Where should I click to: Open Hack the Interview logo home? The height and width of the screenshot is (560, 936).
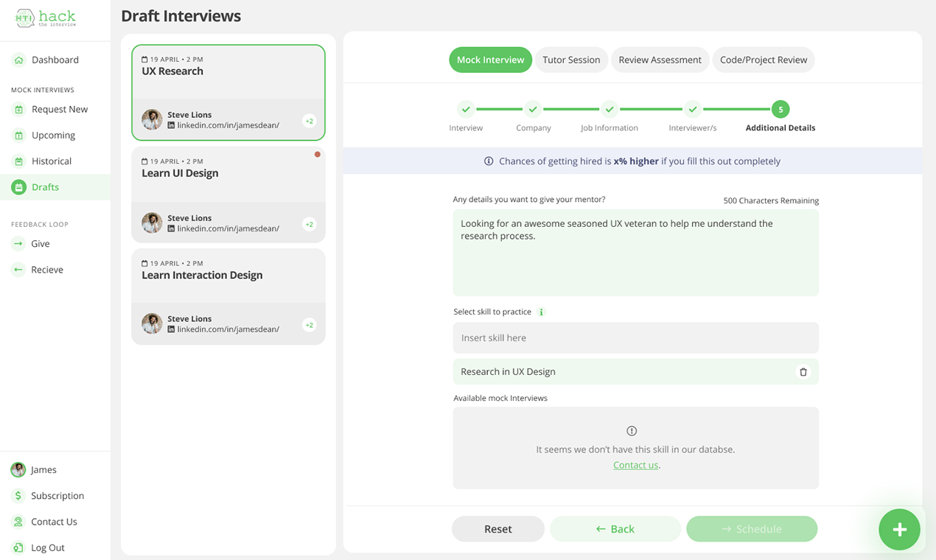46,18
